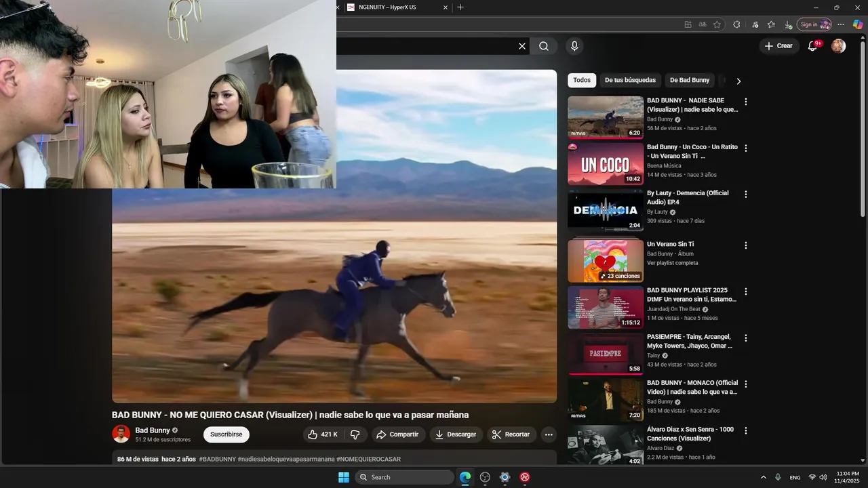Clip the video with Recortar
The height and width of the screenshot is (488, 868).
tap(511, 434)
